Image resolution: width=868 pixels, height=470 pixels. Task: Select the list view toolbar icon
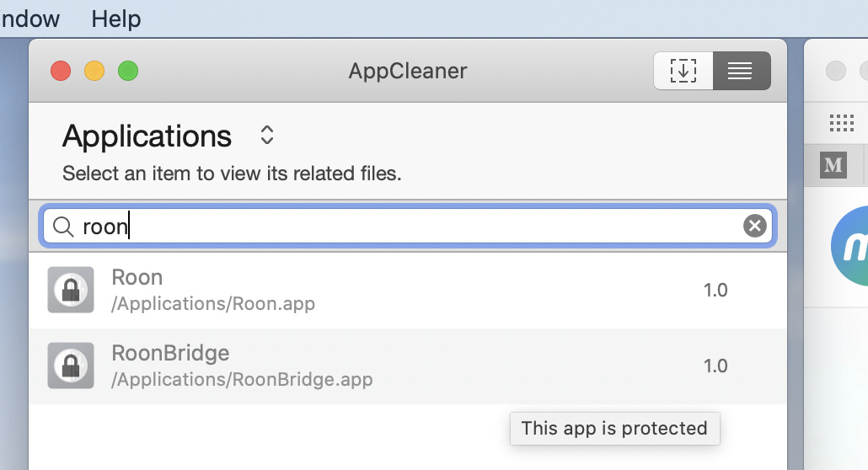point(742,71)
